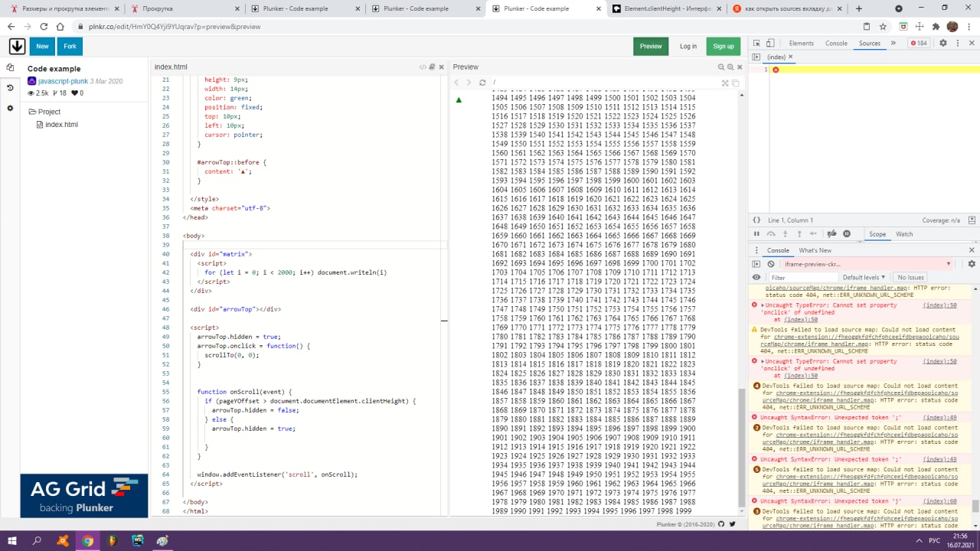Toggle DevTools device toolbar
This screenshot has height=551, width=980.
coord(771,44)
